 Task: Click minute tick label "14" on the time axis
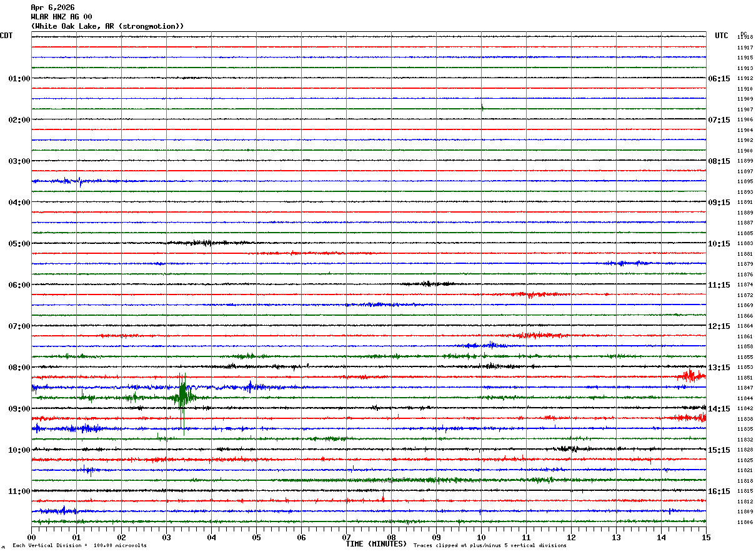[x=661, y=538]
